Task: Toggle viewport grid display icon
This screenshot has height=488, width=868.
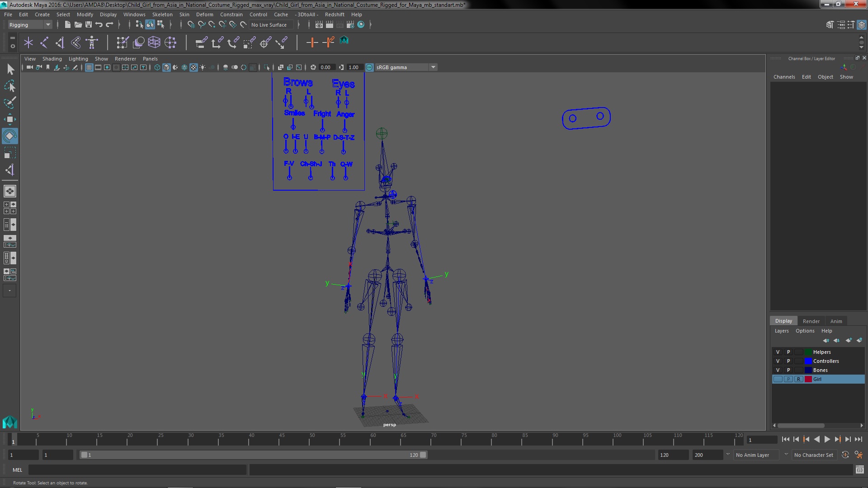Action: point(89,67)
